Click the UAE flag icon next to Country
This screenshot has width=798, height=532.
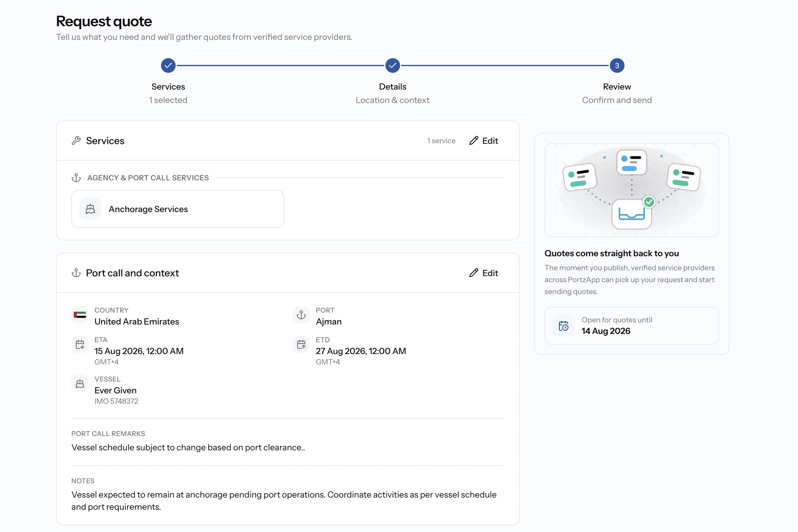tap(80, 315)
